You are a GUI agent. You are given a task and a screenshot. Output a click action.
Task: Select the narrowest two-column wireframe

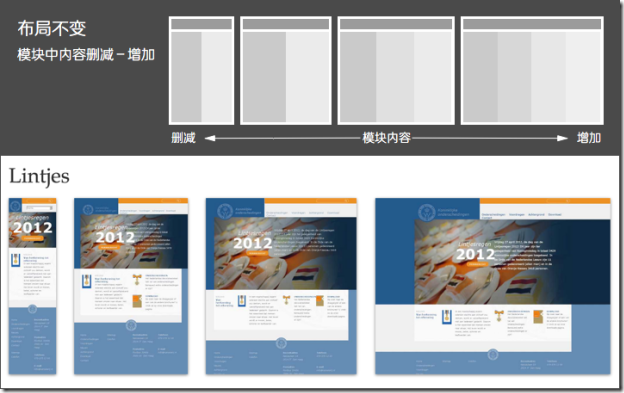tap(201, 70)
